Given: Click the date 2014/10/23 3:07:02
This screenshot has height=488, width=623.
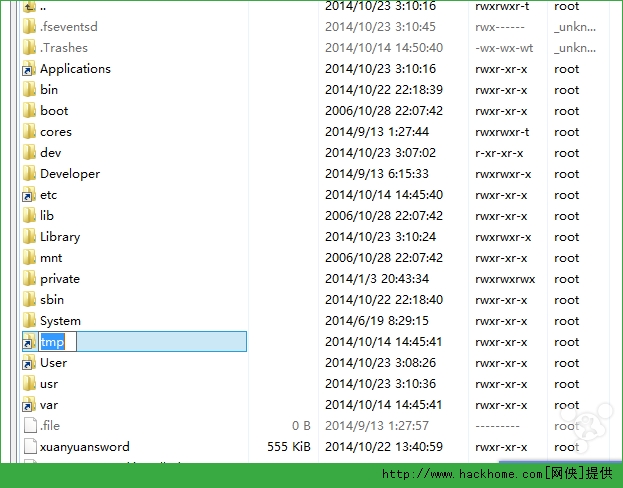Looking at the screenshot, I should tap(381, 153).
